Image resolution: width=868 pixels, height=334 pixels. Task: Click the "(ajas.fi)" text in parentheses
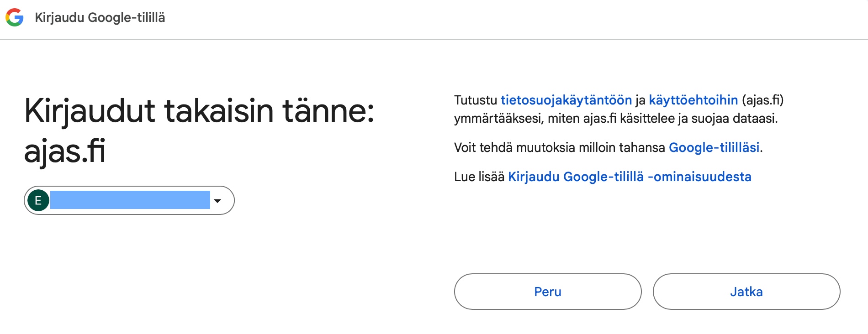point(762,100)
